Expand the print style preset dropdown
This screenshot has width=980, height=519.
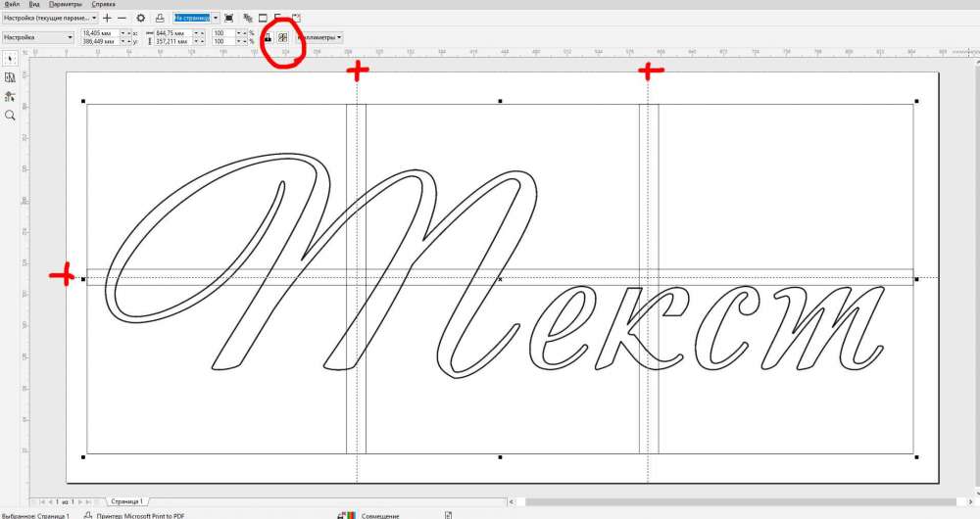click(97, 18)
